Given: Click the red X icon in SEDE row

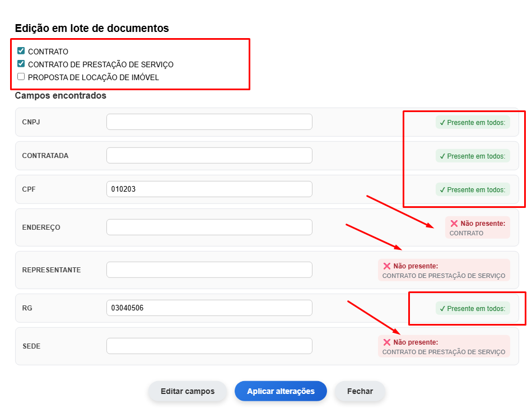Looking at the screenshot, I should pyautogui.click(x=387, y=342).
